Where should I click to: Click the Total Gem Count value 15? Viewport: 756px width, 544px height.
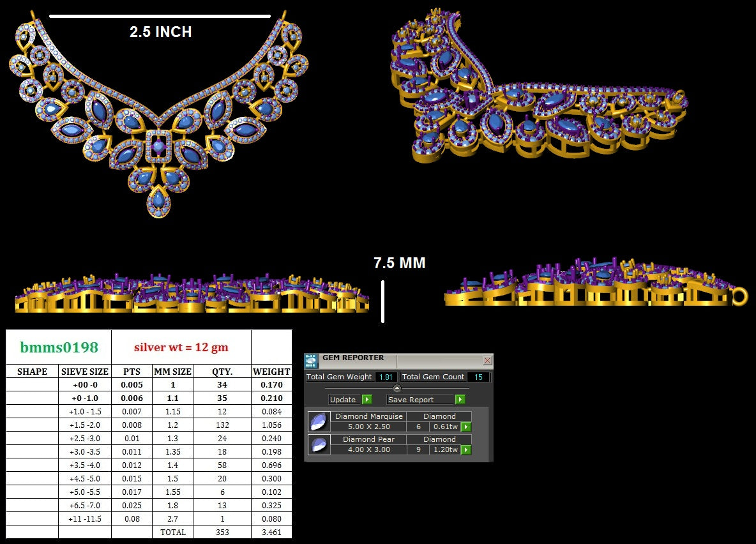click(x=478, y=377)
